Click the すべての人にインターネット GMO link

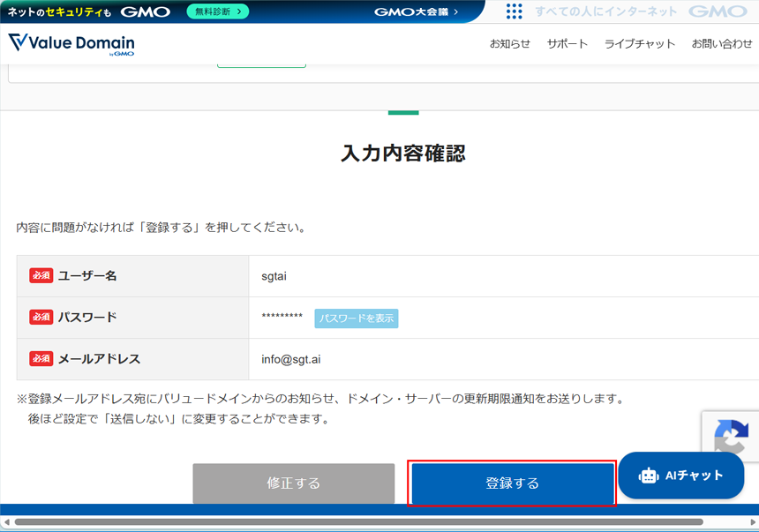tap(642, 11)
